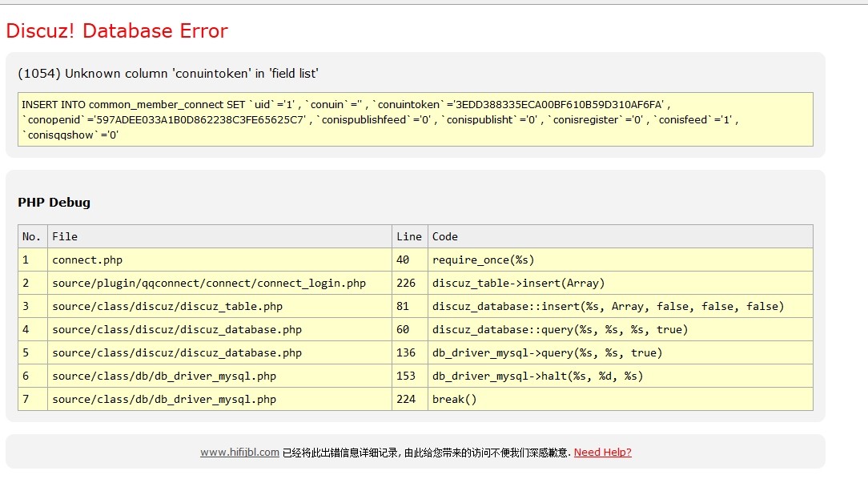Screen dimensions: 868x487
Task: Click the www.hifijbl.com link
Action: [239, 453]
